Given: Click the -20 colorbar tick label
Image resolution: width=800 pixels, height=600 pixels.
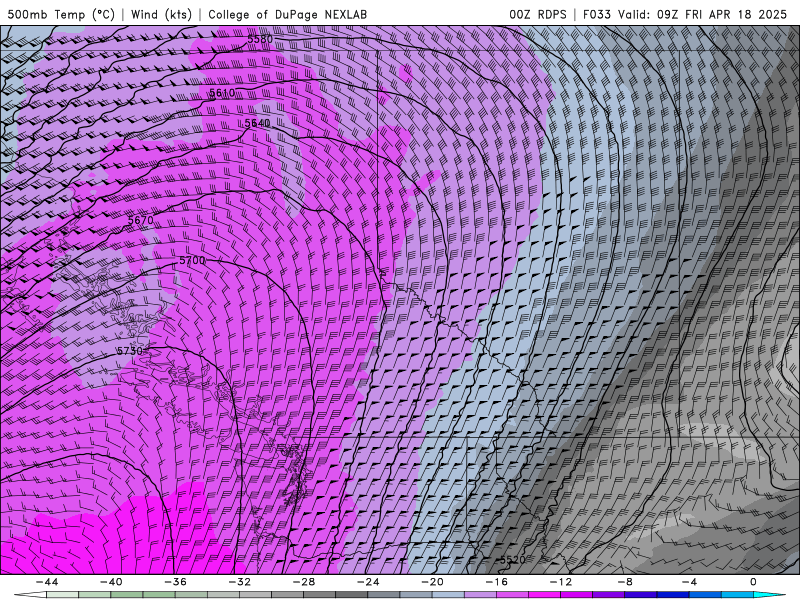Looking at the screenshot, I should coord(433,582).
